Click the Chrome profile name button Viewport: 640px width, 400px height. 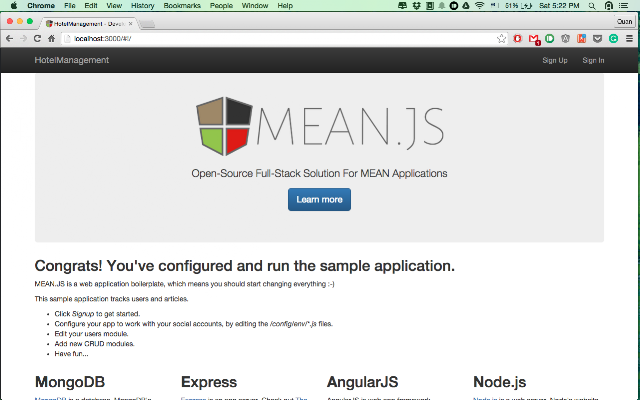pyautogui.click(x=624, y=22)
